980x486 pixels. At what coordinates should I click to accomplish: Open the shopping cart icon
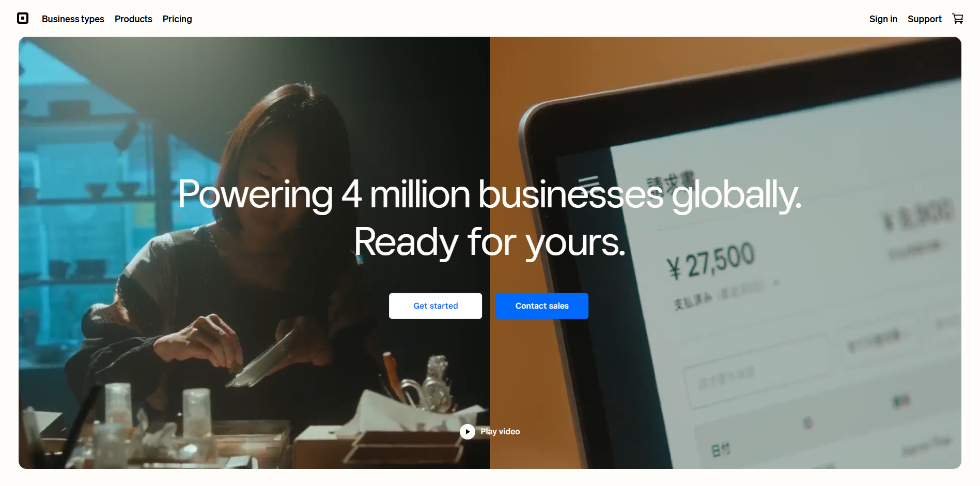pyautogui.click(x=958, y=19)
